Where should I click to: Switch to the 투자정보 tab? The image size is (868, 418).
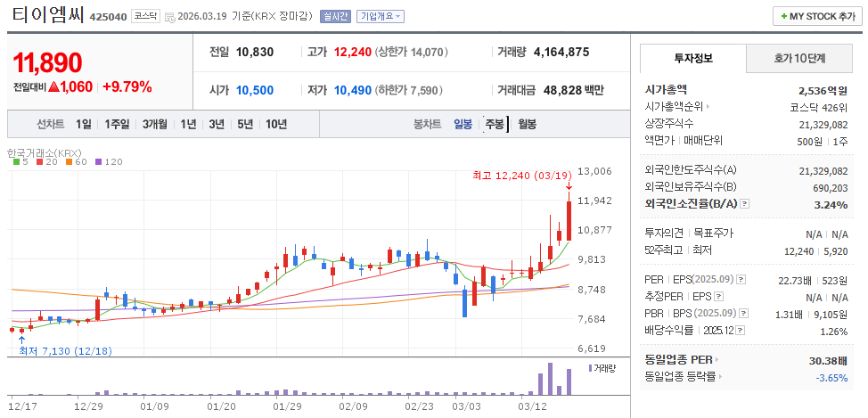(x=693, y=58)
